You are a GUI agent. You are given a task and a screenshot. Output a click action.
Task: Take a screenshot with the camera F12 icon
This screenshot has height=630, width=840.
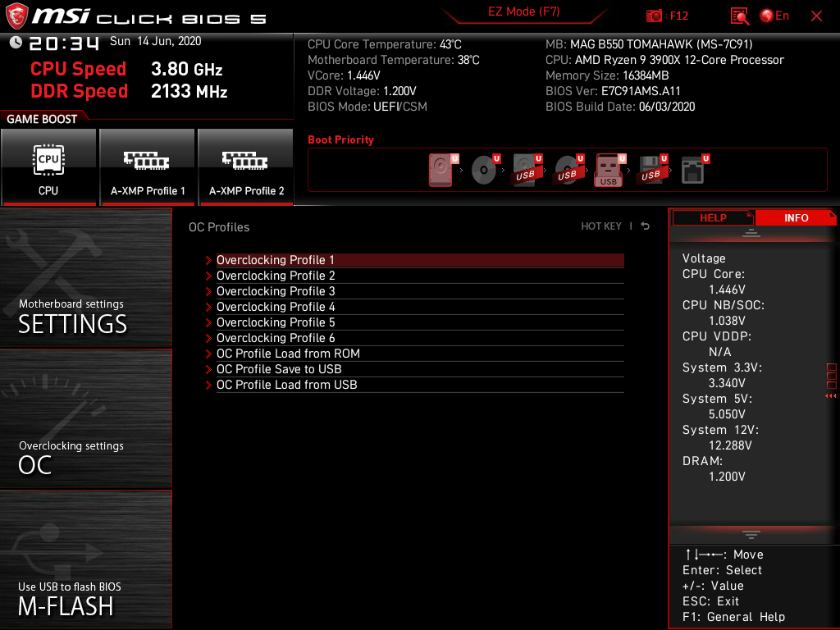(654, 16)
